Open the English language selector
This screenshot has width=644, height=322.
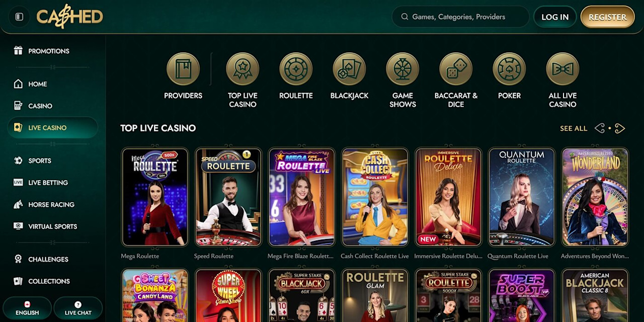point(27,308)
